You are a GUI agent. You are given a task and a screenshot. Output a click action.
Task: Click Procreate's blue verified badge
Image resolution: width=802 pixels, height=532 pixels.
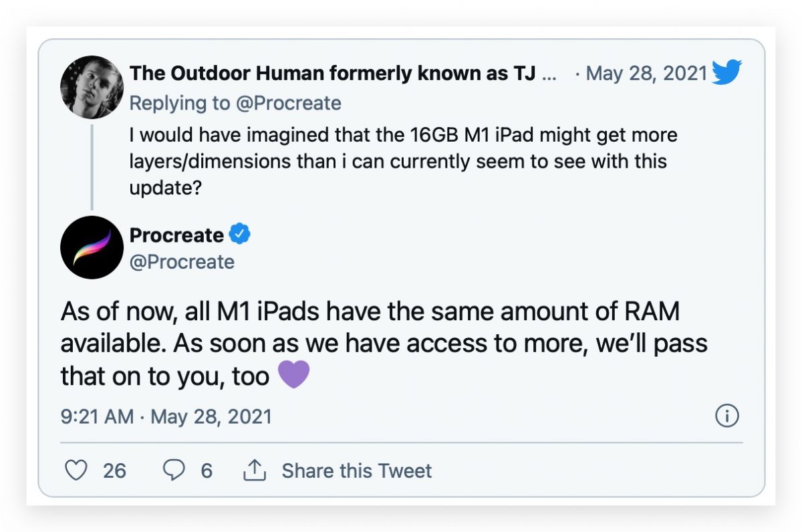240,235
